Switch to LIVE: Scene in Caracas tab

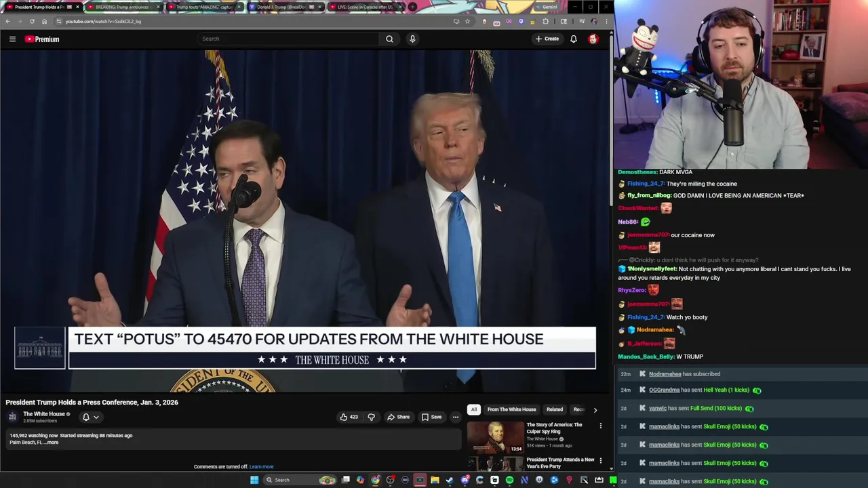(365, 7)
